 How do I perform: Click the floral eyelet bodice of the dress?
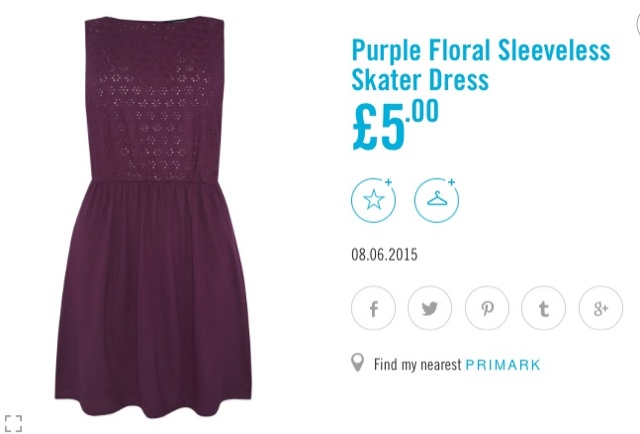click(x=155, y=102)
